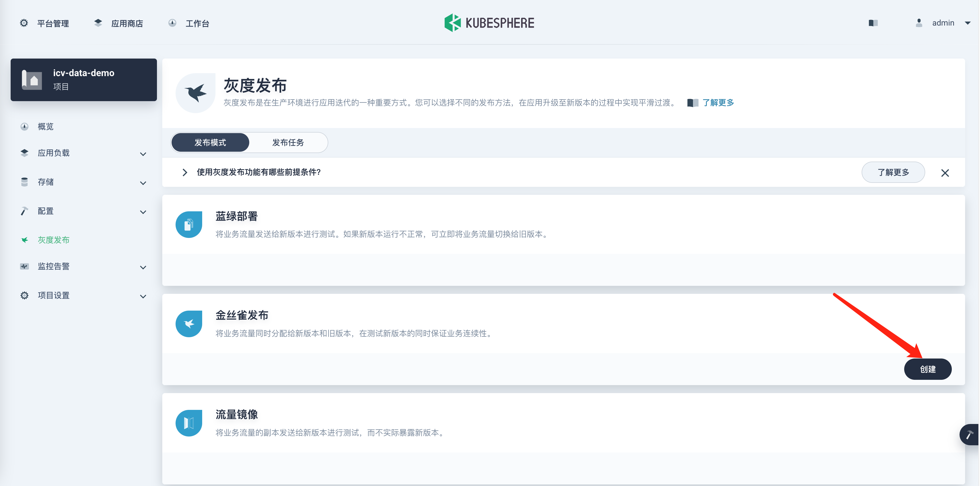The height and width of the screenshot is (486, 980).
Task: Click the large 灰度发布 header bird icon
Action: click(x=196, y=93)
